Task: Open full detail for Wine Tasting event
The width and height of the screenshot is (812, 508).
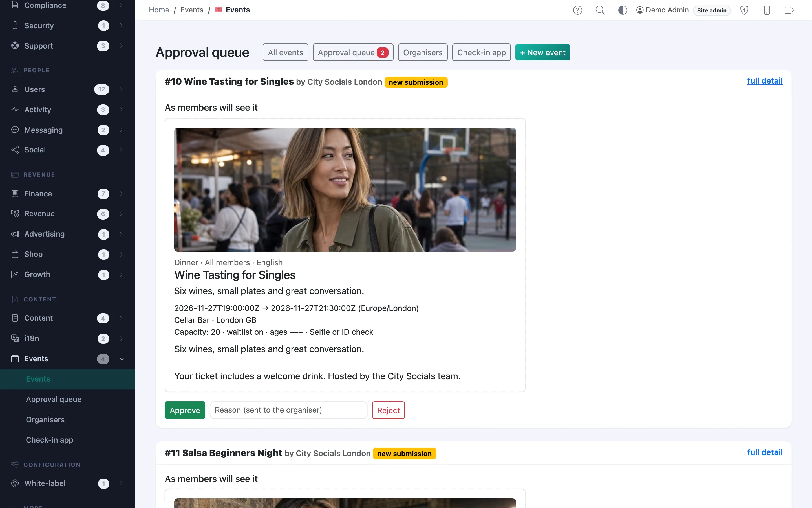Action: click(765, 81)
